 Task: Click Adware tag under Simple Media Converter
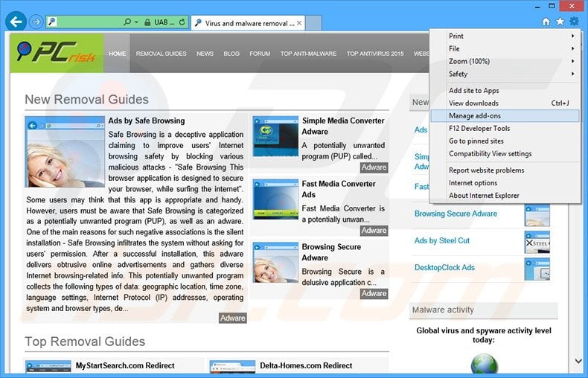[x=374, y=167]
